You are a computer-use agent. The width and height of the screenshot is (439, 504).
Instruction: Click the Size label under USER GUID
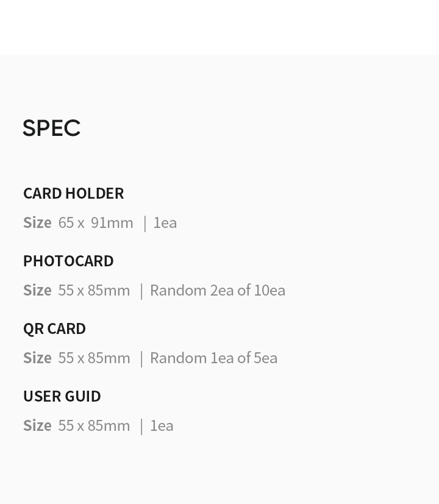coord(37,425)
